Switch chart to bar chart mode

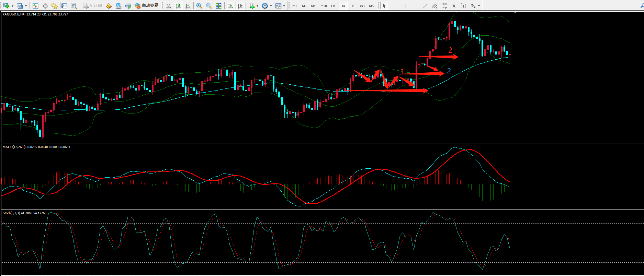[168, 6]
